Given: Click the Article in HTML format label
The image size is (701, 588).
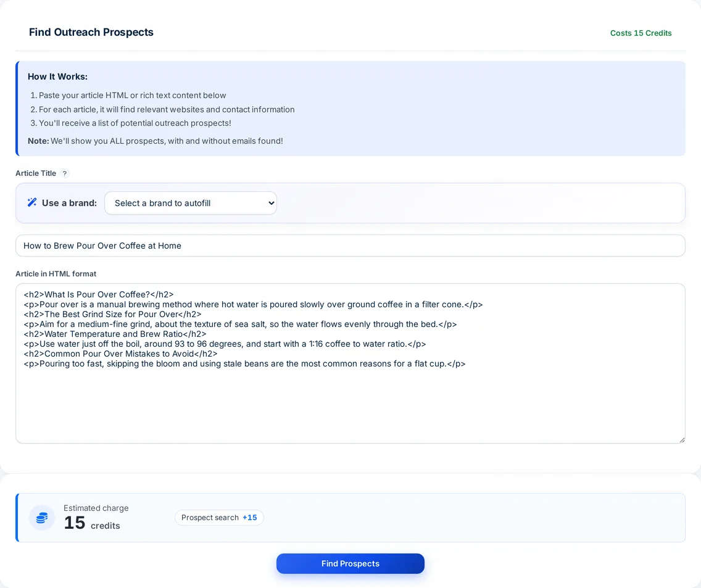Looking at the screenshot, I should coord(56,274).
